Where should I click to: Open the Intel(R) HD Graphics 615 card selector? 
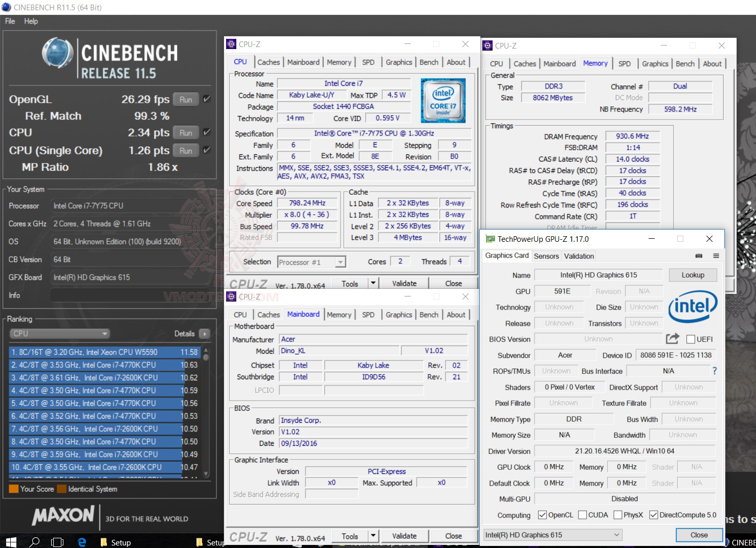(552, 535)
